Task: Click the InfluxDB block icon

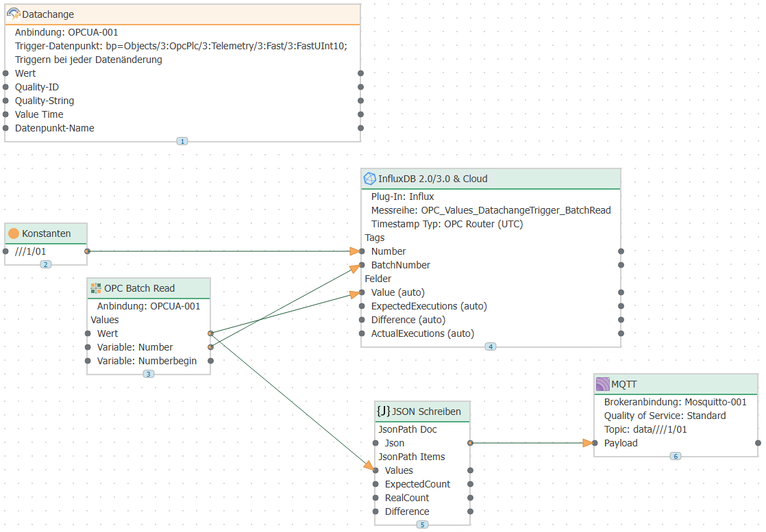Action: click(x=370, y=179)
